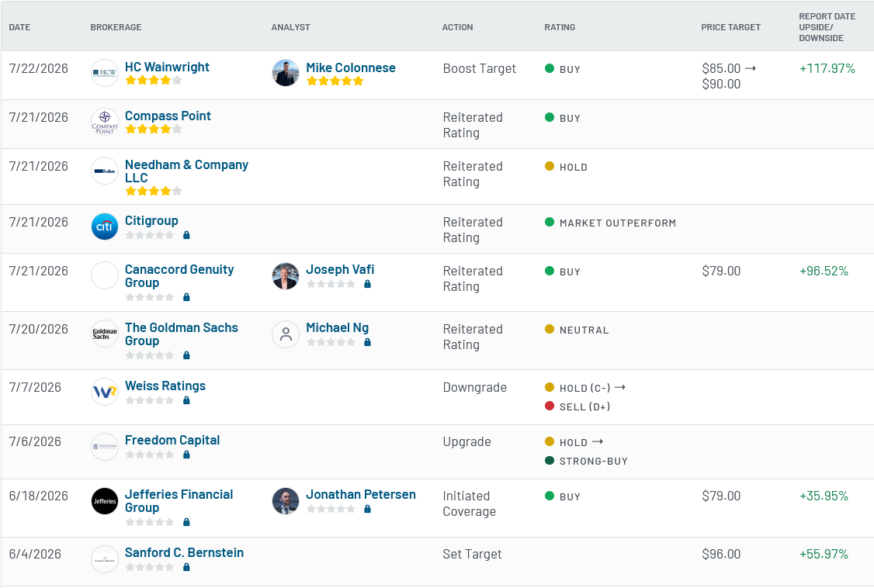This screenshot has width=874, height=588.
Task: Open the Sanford C. Bernstein logo icon
Action: [x=105, y=559]
